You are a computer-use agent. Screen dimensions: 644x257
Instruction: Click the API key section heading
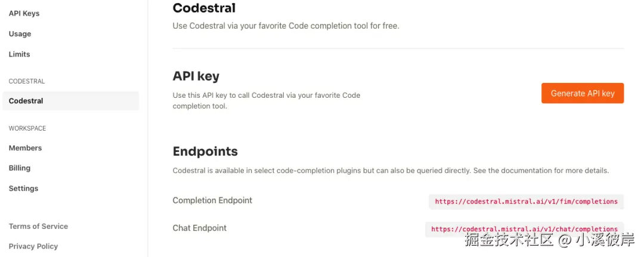tap(196, 76)
